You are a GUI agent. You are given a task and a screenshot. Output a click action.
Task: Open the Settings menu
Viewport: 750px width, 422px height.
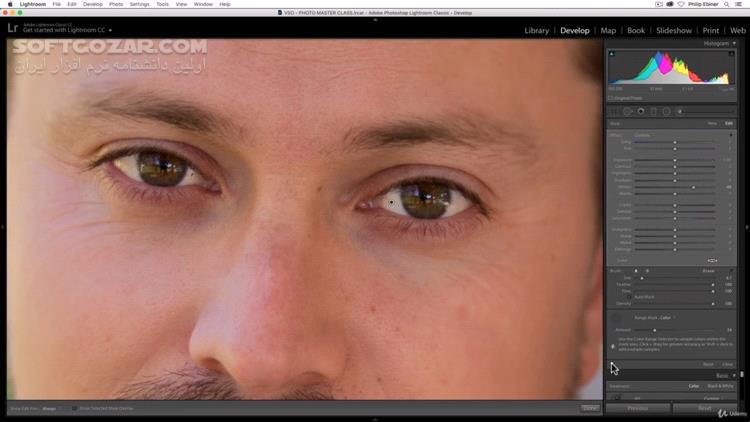140,4
